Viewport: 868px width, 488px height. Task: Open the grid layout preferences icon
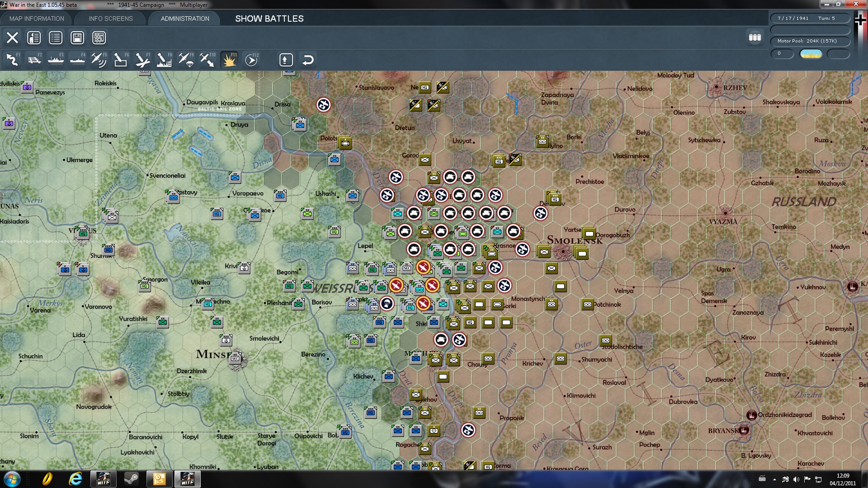(99, 38)
